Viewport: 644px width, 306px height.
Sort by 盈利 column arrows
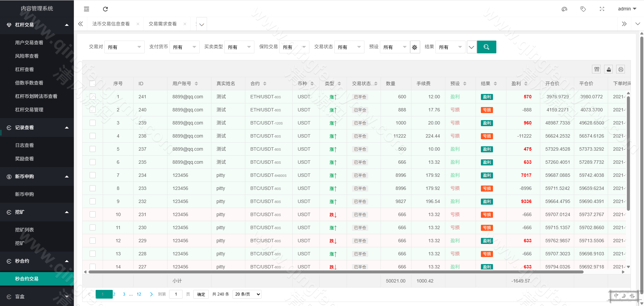[526, 84]
